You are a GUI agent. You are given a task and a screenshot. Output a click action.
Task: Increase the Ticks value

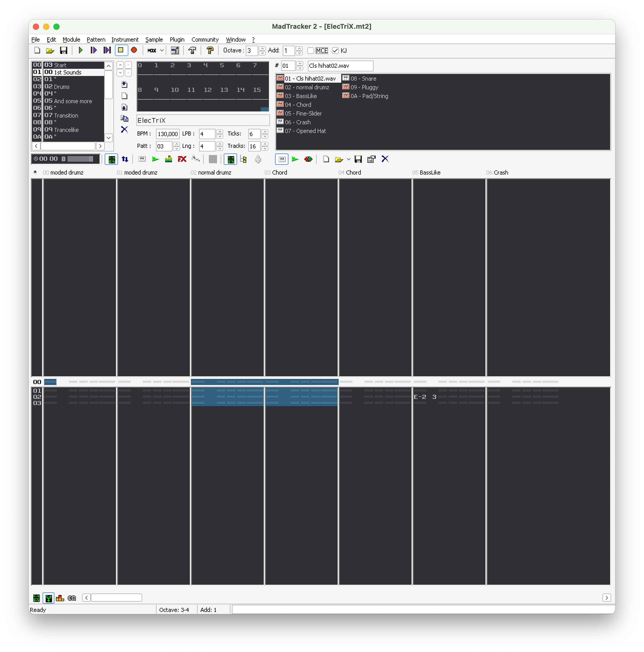click(x=265, y=132)
